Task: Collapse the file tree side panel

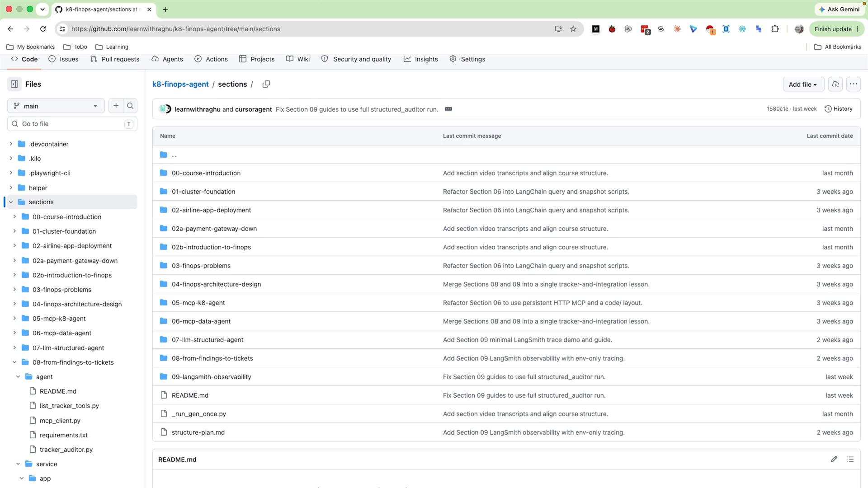Action: point(14,84)
